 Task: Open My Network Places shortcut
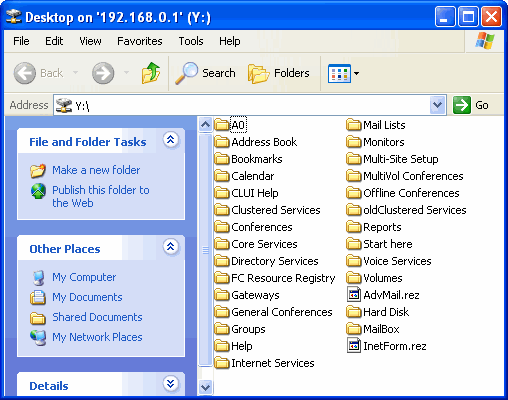point(97,337)
